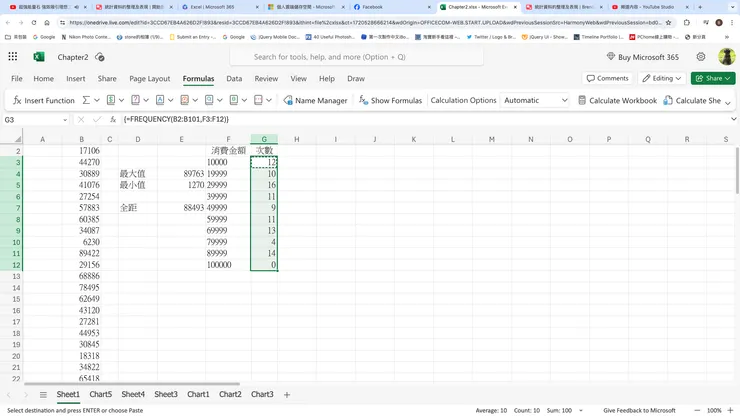Open the all sheets list icon
The height and width of the screenshot is (416, 740).
point(43,395)
